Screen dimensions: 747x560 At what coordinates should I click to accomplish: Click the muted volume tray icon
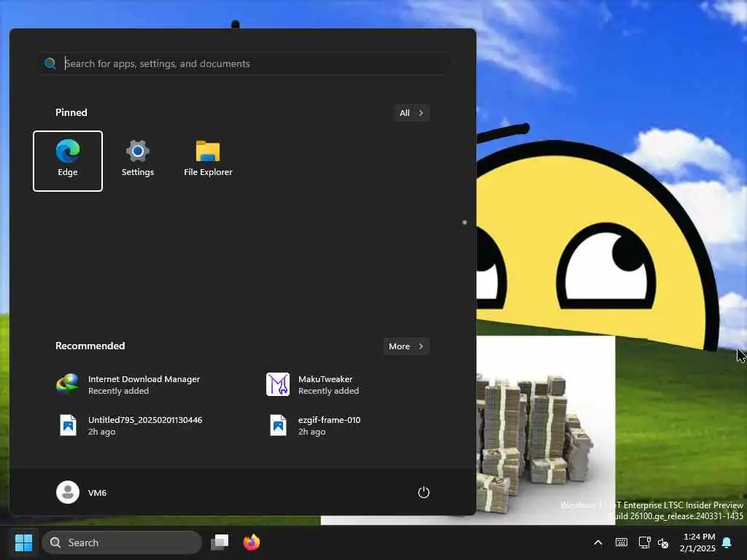663,542
